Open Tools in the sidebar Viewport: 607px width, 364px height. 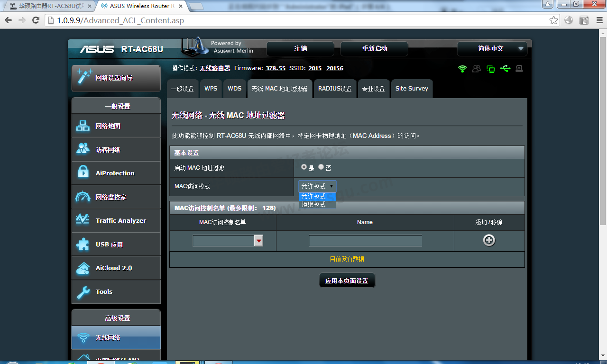116,292
